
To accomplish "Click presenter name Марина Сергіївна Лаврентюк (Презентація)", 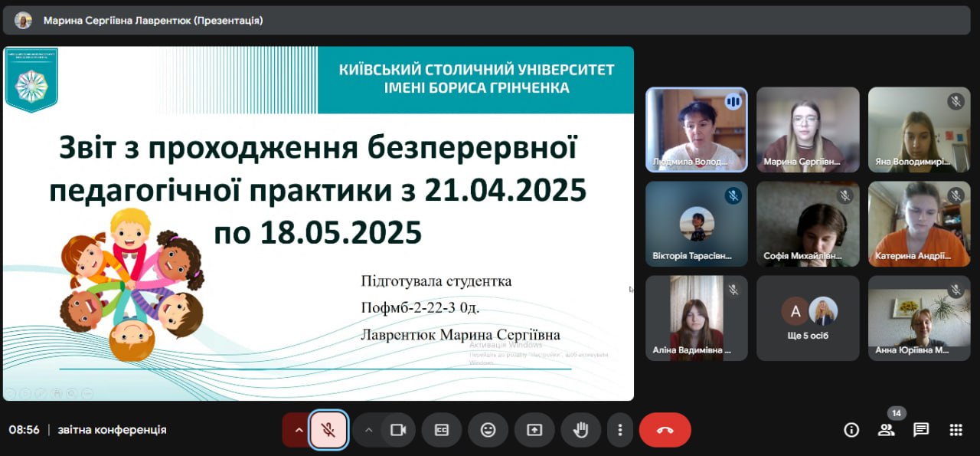I will (x=153, y=21).
